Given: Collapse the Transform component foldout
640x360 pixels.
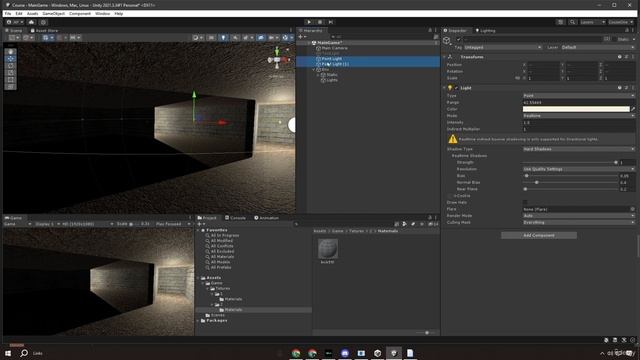Looking at the screenshot, I should point(444,57).
